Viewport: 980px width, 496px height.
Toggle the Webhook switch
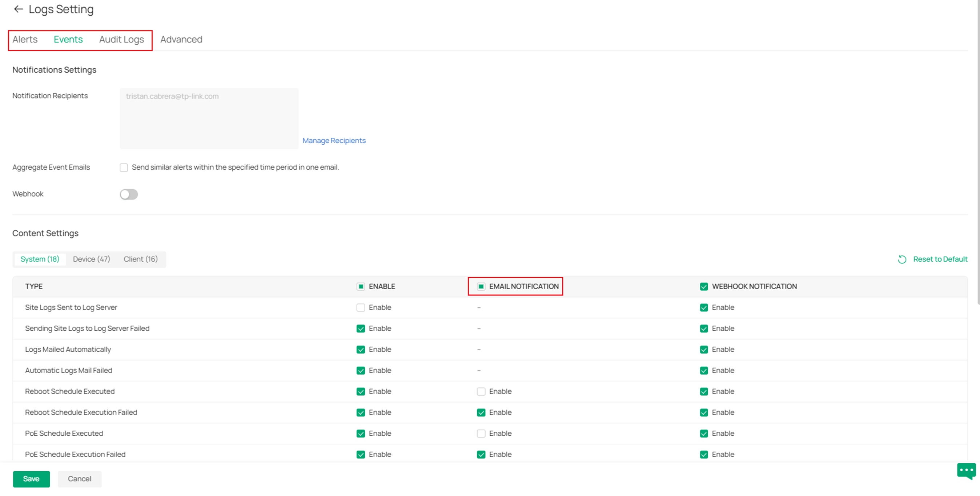click(129, 194)
